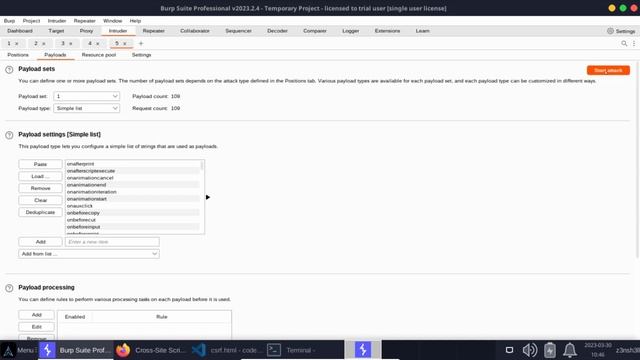
Task: Open the Menu launcher in taskbar
Action: (19, 350)
